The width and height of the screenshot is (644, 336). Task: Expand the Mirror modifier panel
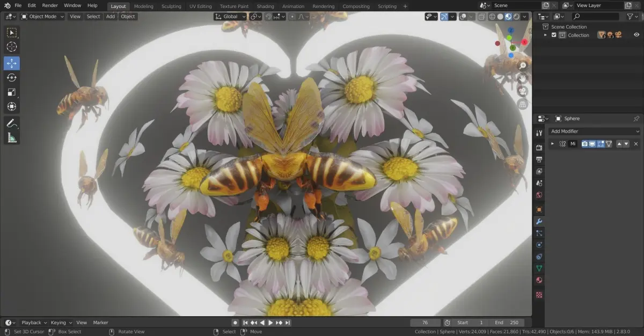click(x=553, y=144)
